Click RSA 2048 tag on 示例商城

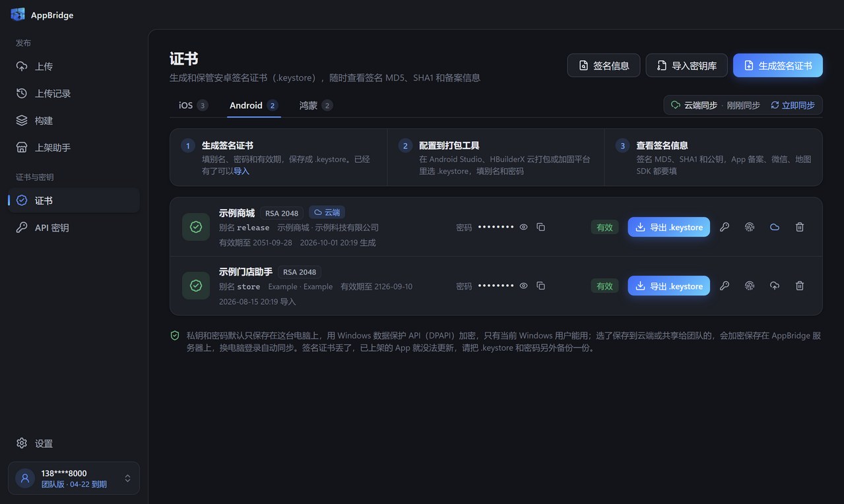coord(282,213)
